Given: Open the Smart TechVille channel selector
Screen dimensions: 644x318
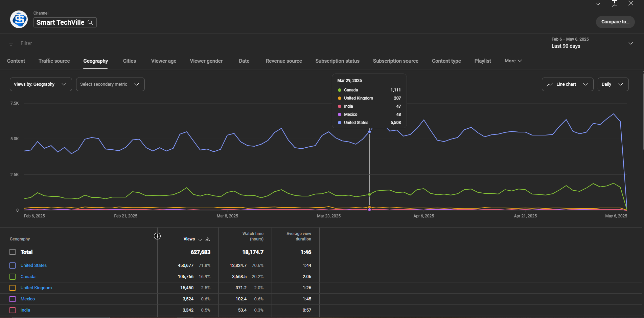Looking at the screenshot, I should click(x=65, y=22).
